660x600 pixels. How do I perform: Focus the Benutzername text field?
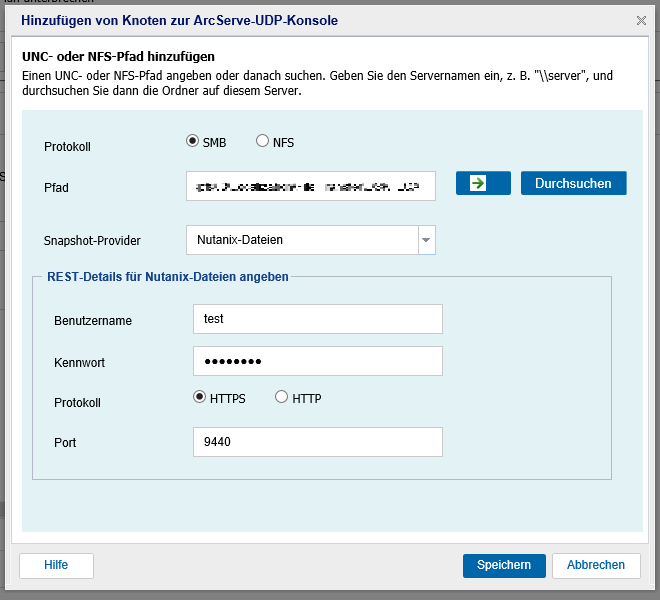pos(318,319)
